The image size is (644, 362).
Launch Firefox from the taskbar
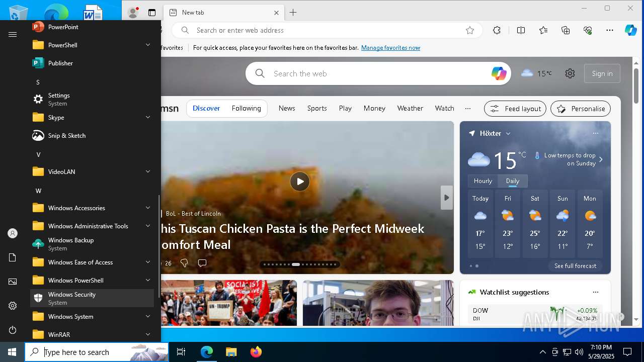coord(256,352)
